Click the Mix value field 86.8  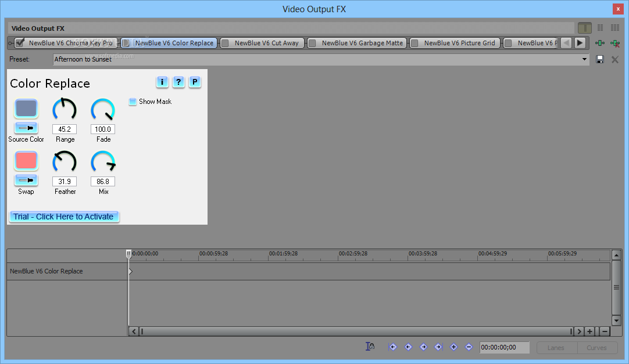[x=103, y=181]
